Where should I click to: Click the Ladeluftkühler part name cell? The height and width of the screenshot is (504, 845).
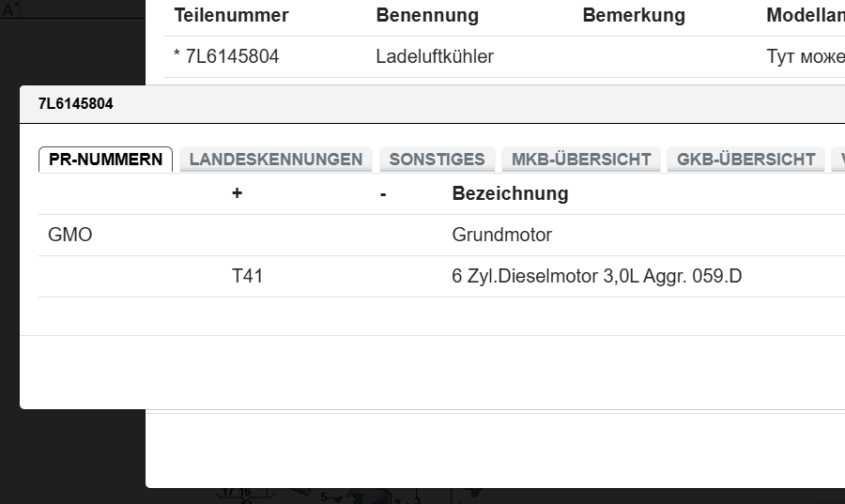click(435, 57)
